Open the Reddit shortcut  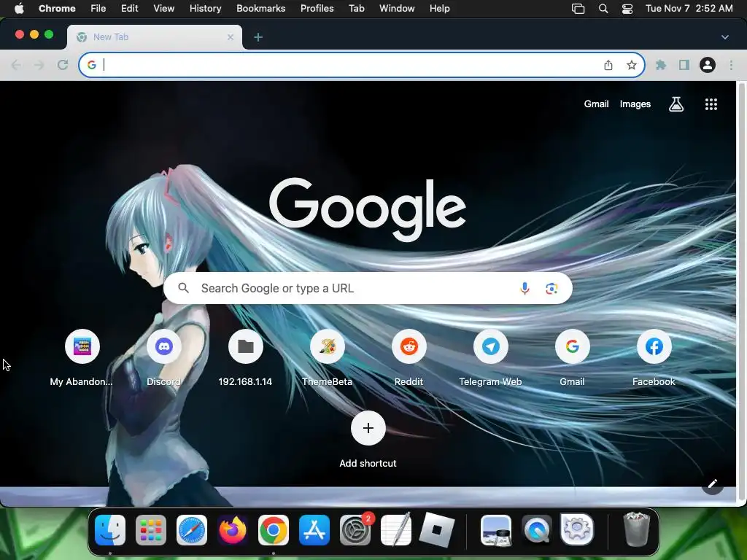coord(409,357)
